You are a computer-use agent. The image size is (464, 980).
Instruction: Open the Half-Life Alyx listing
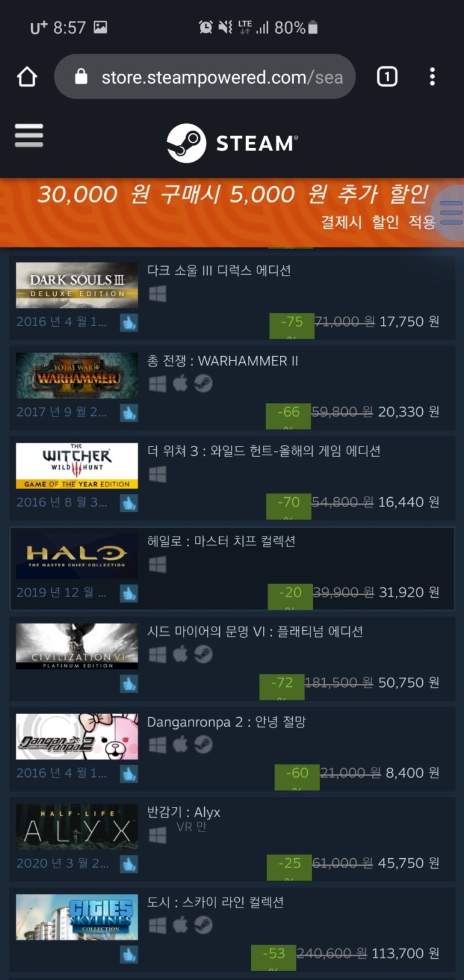[x=232, y=836]
